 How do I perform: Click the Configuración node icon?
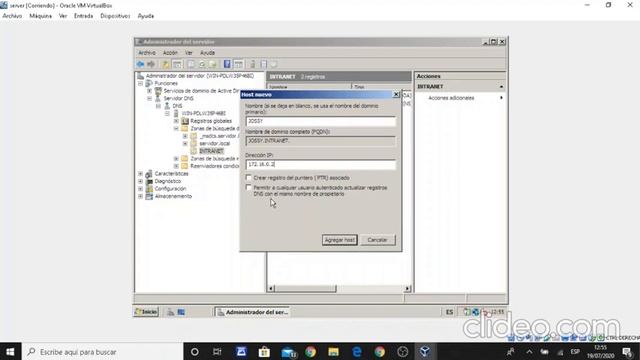(x=149, y=189)
